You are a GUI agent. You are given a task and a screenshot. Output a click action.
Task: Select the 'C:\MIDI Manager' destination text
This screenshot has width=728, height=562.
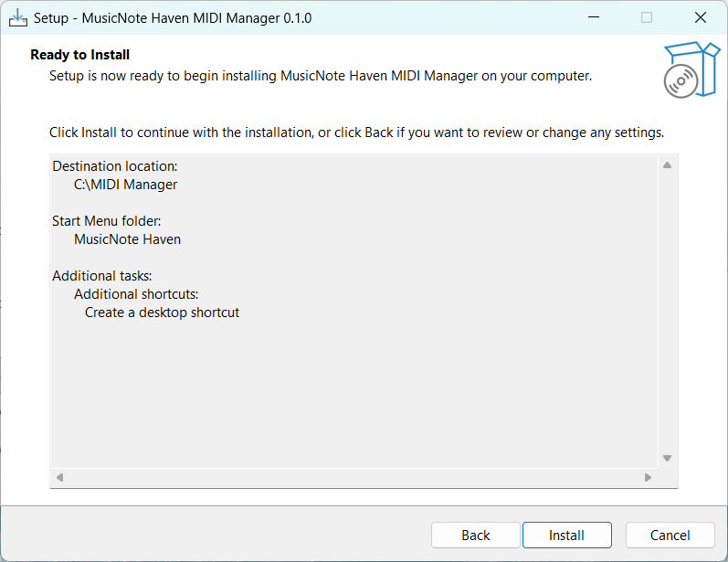coord(125,185)
